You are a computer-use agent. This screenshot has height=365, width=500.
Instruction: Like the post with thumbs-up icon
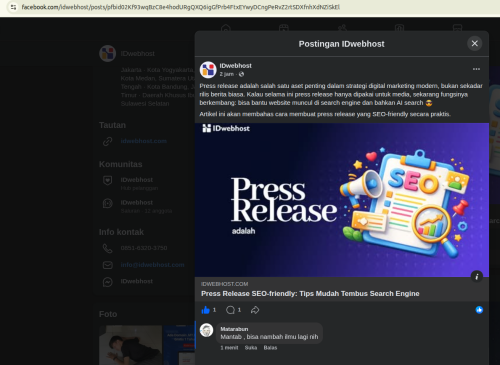(x=205, y=310)
